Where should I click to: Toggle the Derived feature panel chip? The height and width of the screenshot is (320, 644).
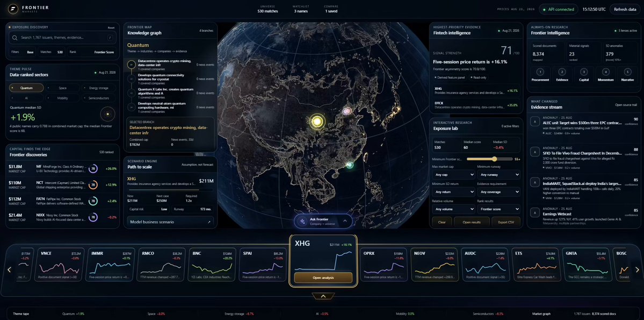click(x=451, y=77)
